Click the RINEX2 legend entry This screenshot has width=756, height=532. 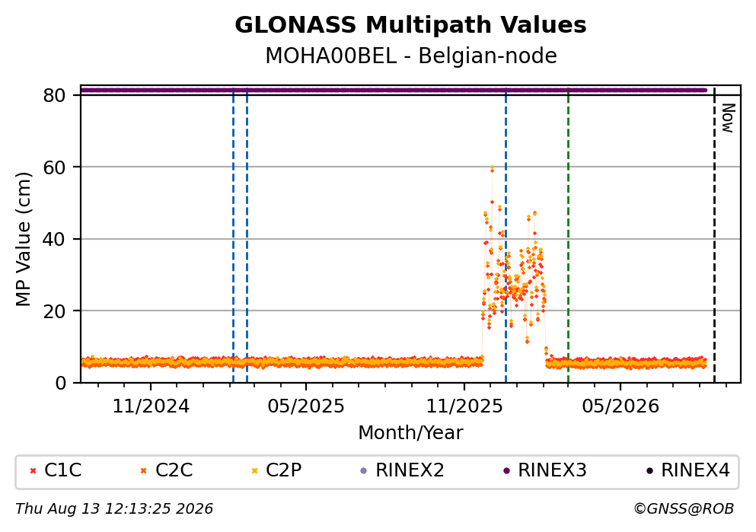click(x=402, y=470)
